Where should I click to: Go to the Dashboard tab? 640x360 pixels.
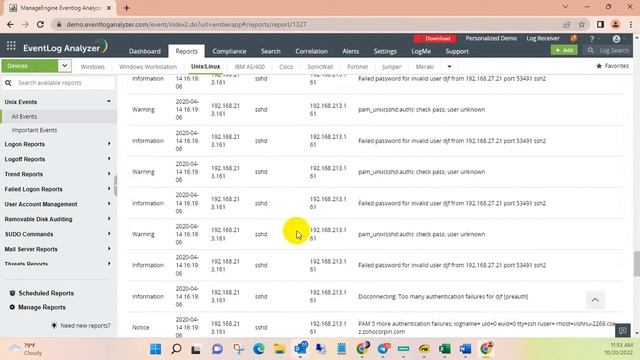[x=144, y=51]
